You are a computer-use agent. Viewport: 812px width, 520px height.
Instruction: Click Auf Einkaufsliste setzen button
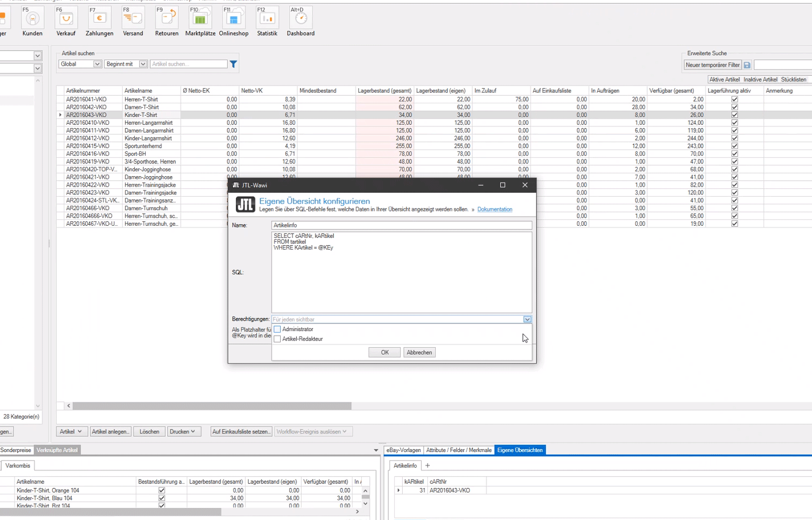[241, 431]
